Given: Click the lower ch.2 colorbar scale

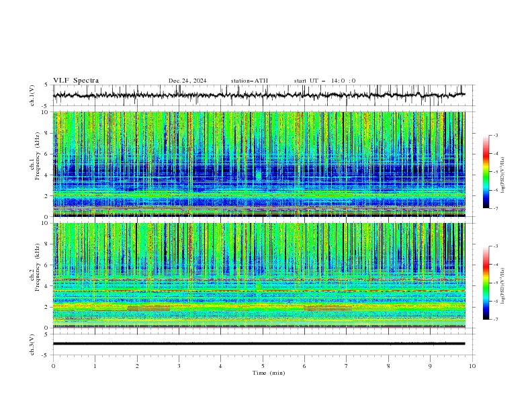Looking at the screenshot, I should [x=486, y=283].
